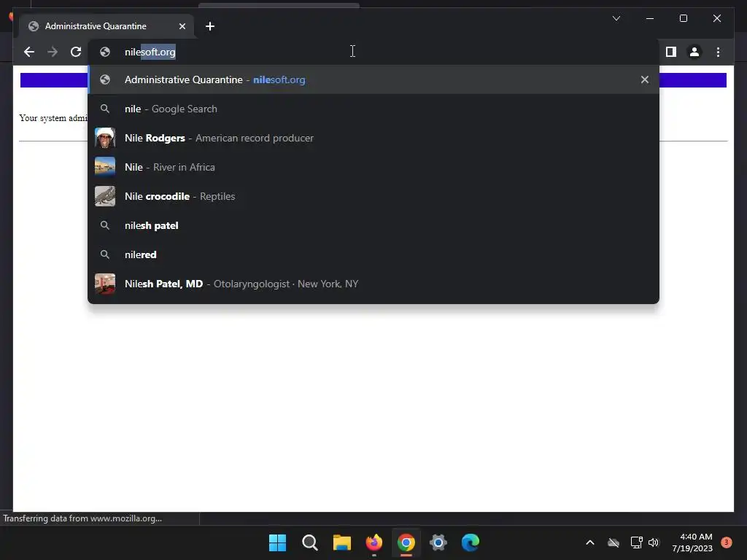Choose the 'nile - Google Search' suggestion
Image resolution: width=747 pixels, height=560 pixels.
373,109
